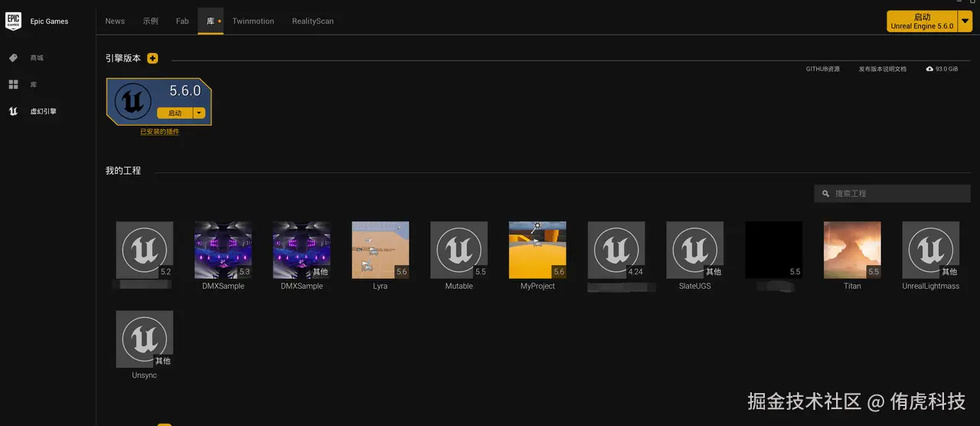Open the Mutable project thumbnail
This screenshot has height=426, width=980.
pyautogui.click(x=459, y=250)
